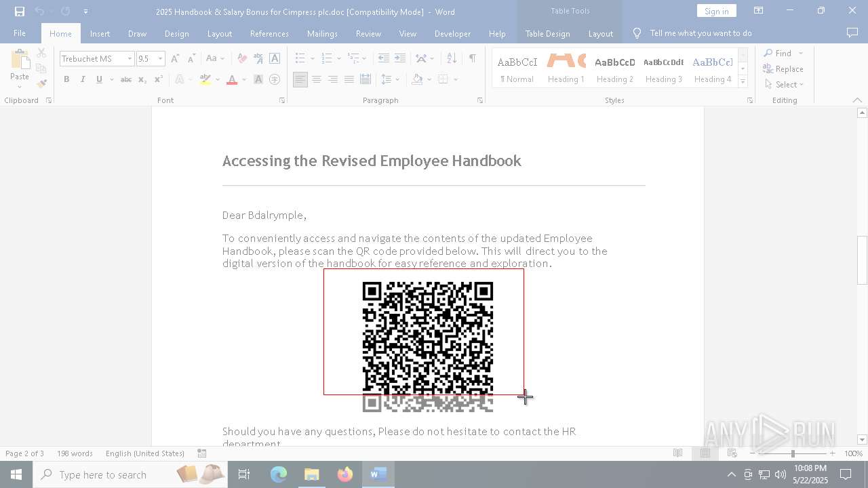This screenshot has height=488, width=868.
Task: Click the Cut scissors icon
Action: coord(41,53)
